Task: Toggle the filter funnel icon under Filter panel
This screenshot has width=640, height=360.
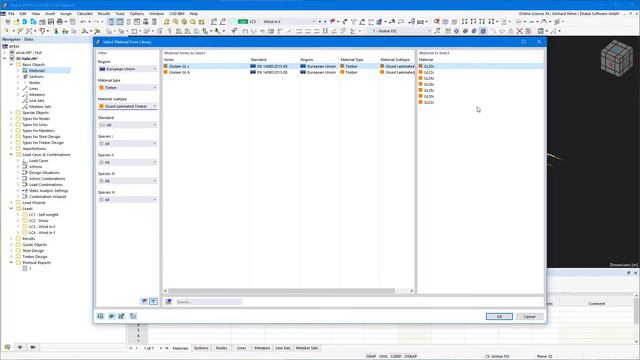Action: (153, 301)
